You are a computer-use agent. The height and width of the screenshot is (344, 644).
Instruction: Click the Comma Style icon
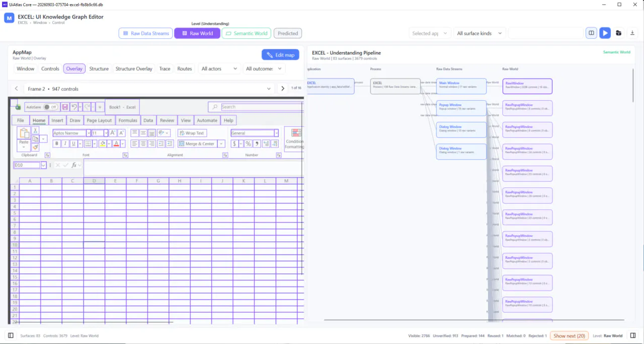point(257,144)
